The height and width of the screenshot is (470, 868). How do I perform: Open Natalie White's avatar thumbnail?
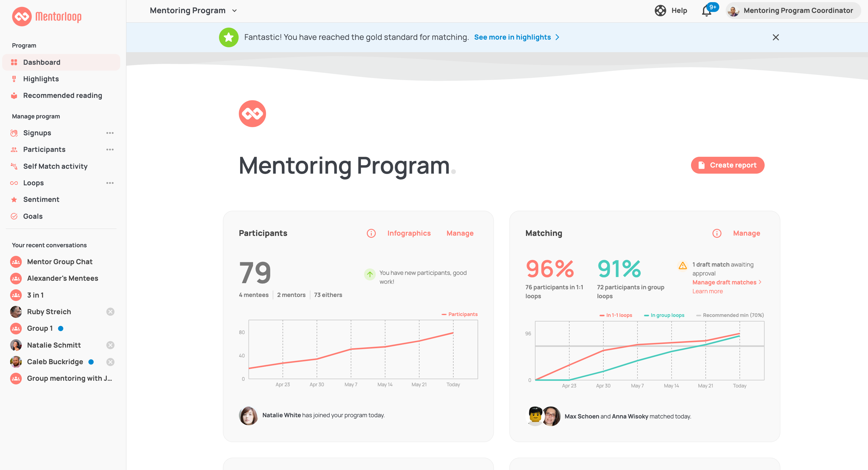248,415
